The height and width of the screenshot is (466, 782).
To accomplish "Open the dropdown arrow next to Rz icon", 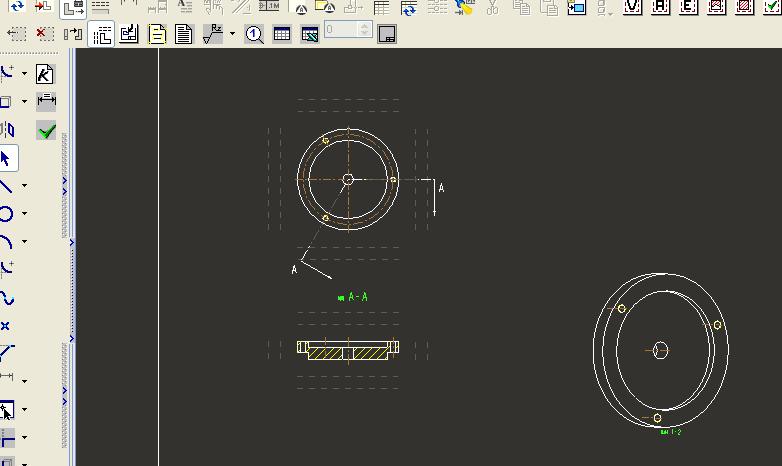I will [232, 34].
